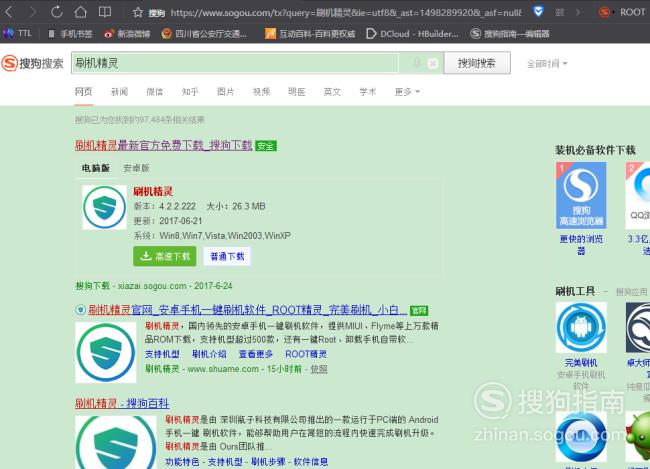
Task: Open the extensions grid icon in toolbar
Action: coord(560,12)
